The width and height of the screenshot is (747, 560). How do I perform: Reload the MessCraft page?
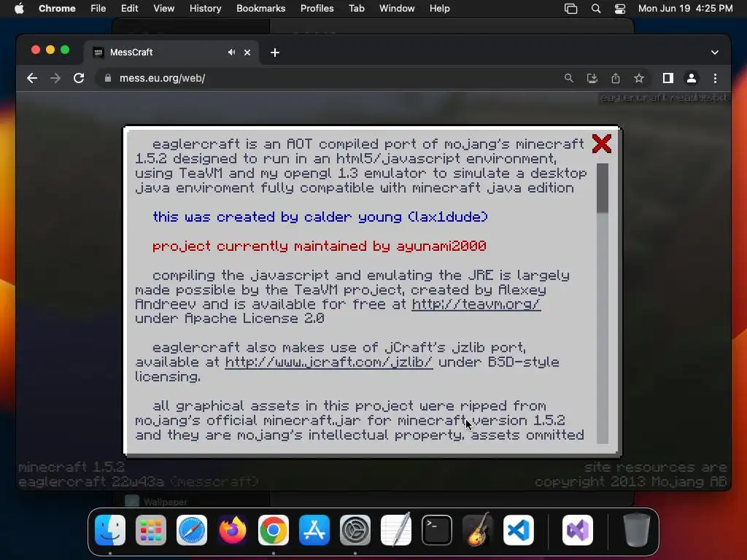point(79,78)
